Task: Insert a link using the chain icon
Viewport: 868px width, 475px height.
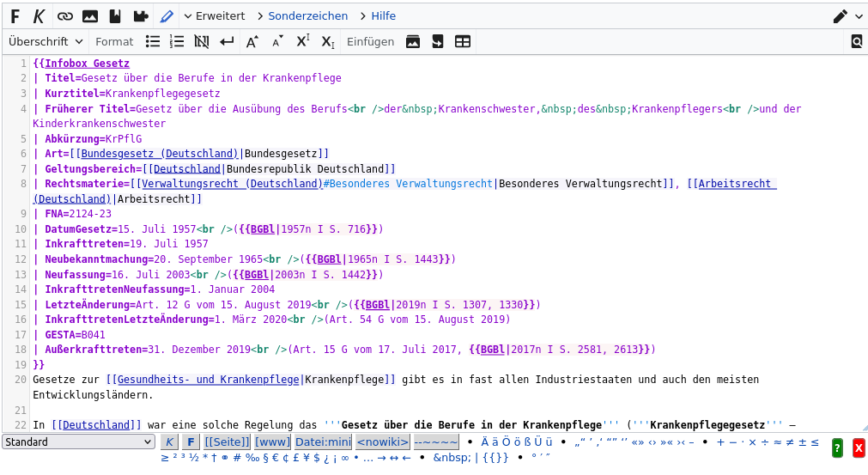Action: point(65,16)
